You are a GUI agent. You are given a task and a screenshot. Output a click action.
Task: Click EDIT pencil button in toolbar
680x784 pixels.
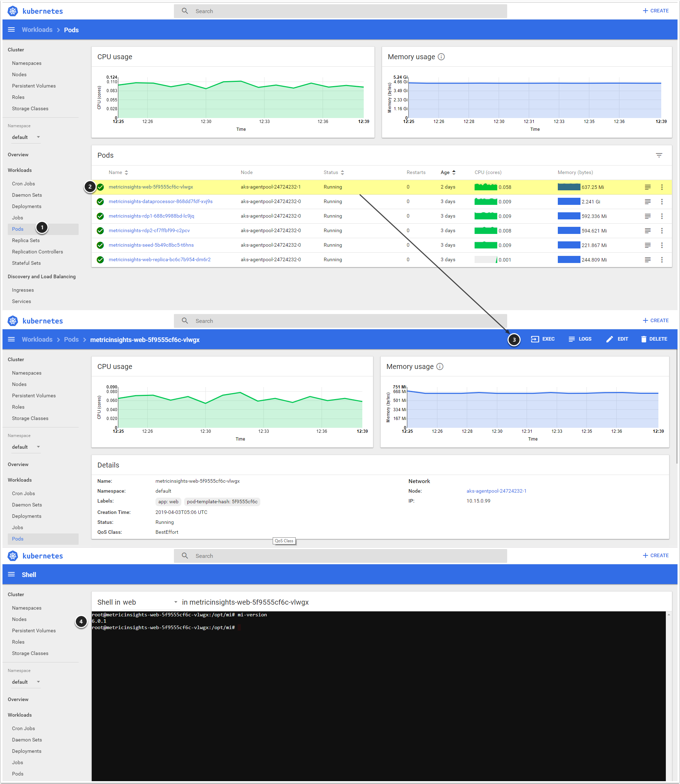coord(617,339)
